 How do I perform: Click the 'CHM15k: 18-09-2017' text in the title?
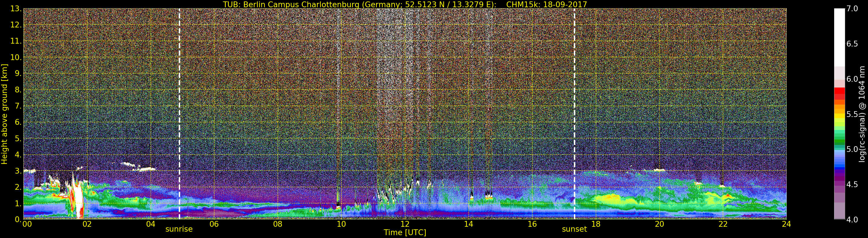click(x=547, y=4)
